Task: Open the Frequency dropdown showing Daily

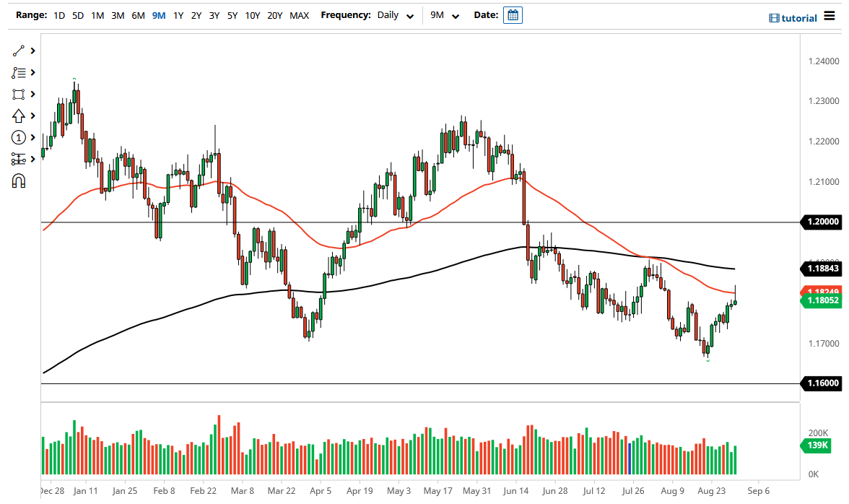Action: (x=396, y=15)
